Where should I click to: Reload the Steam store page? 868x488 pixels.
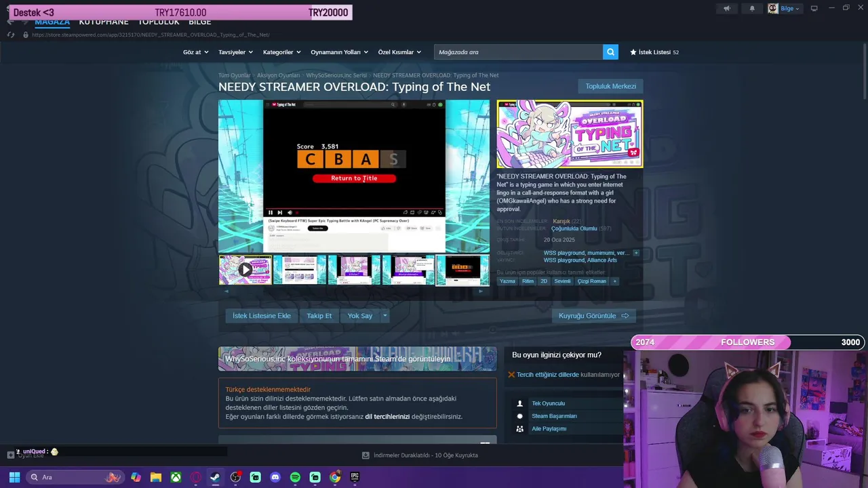pyautogui.click(x=11, y=35)
